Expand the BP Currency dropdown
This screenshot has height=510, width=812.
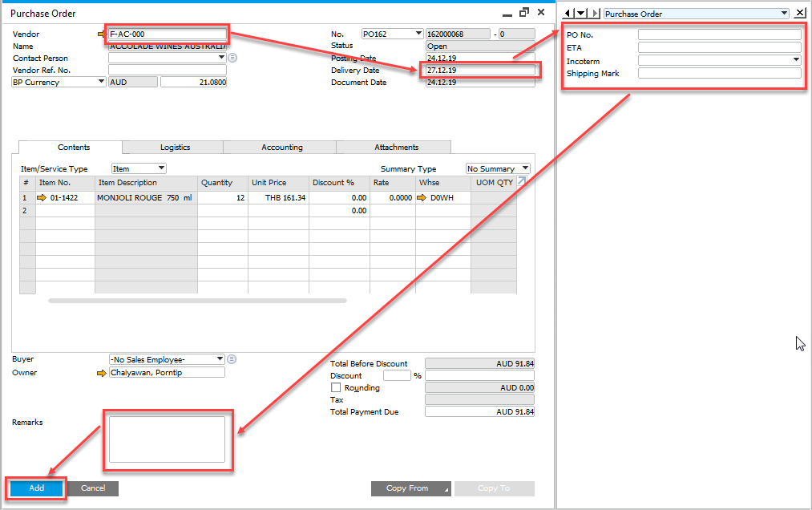101,82
